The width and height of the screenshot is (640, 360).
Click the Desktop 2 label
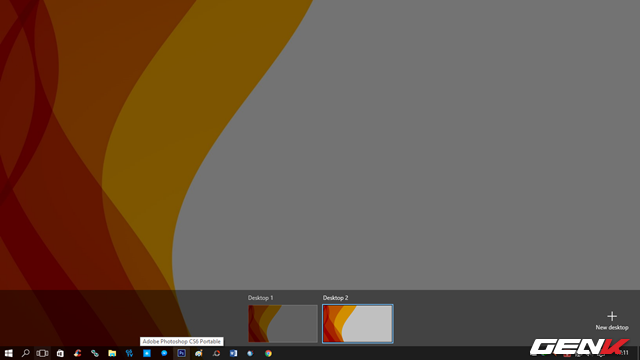pyautogui.click(x=336, y=298)
